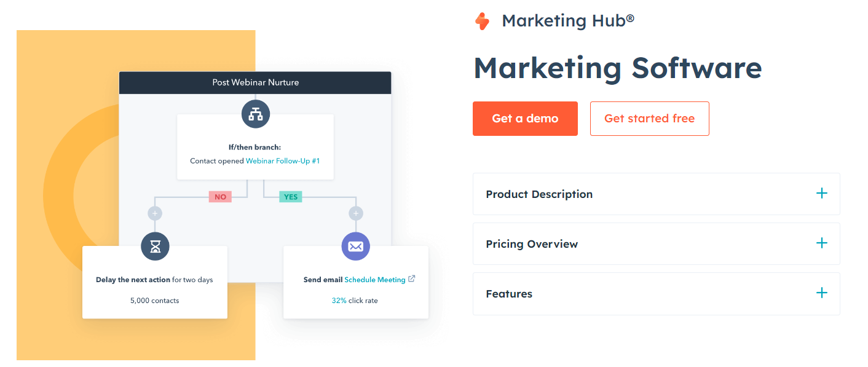Click the 5,000 contacts text

155,301
